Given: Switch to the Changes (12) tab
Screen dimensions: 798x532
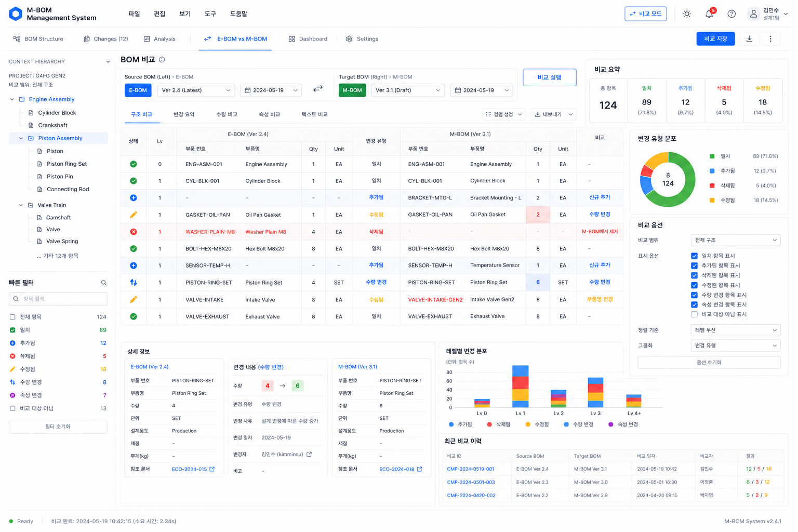Looking at the screenshot, I should pyautogui.click(x=106, y=39).
